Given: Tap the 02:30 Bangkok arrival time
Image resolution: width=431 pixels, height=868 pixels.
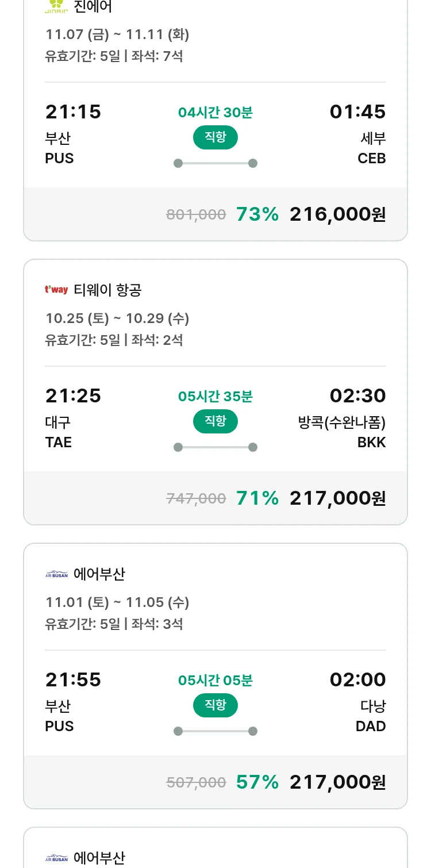Looking at the screenshot, I should point(357,395).
